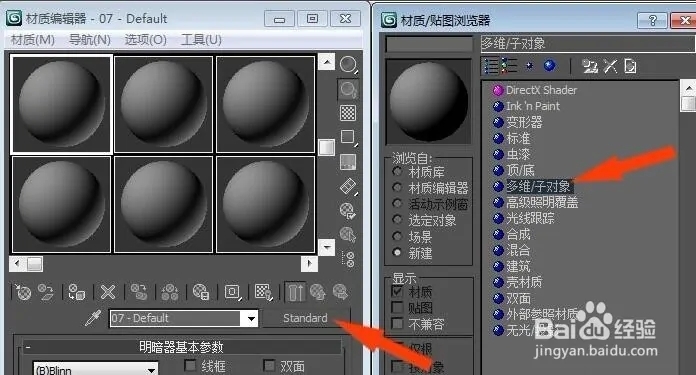Click the Video Color Check icon

point(348,162)
